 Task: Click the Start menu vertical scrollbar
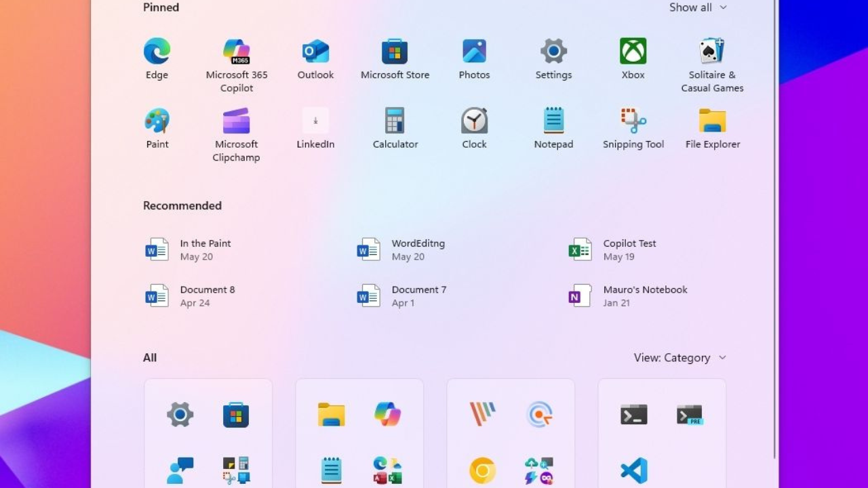click(x=774, y=230)
